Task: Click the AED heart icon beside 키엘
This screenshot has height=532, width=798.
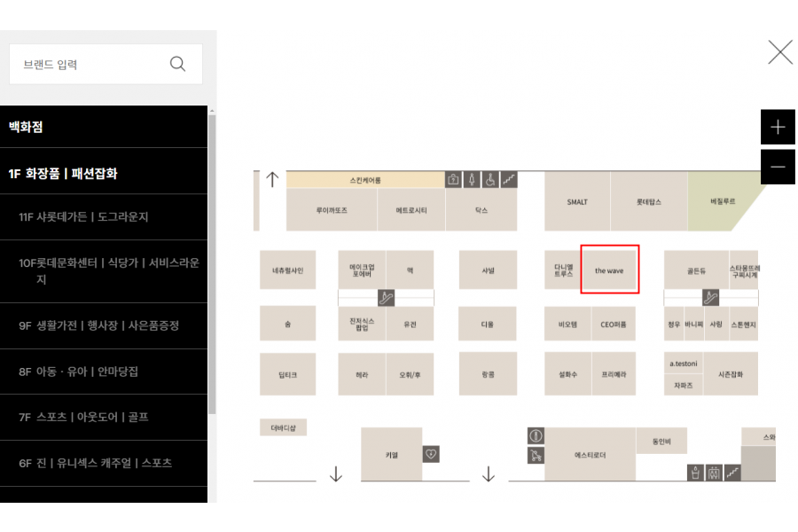Action: click(431, 454)
